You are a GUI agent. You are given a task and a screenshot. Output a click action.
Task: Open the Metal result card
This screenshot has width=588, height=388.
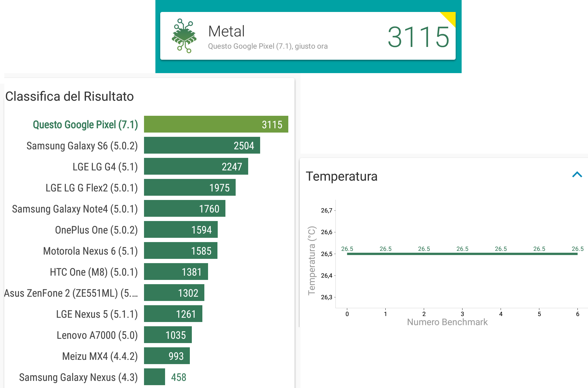308,36
